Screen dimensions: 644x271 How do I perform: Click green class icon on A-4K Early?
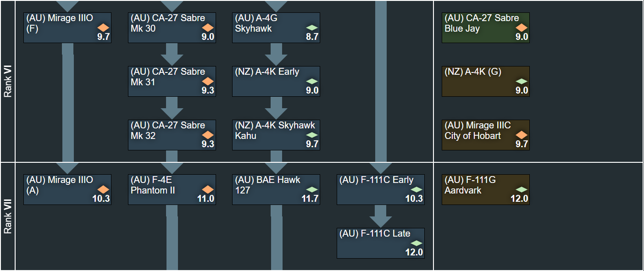(312, 81)
